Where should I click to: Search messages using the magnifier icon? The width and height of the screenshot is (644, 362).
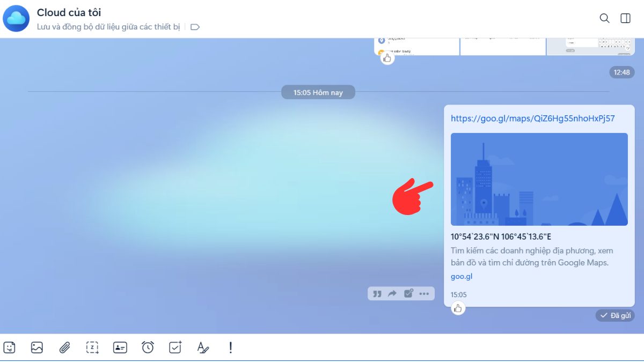(604, 18)
